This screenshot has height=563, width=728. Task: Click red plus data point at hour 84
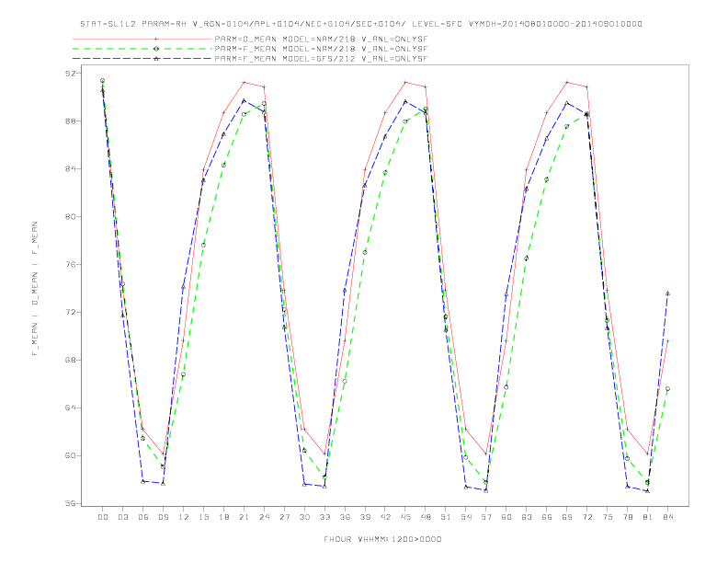667,341
